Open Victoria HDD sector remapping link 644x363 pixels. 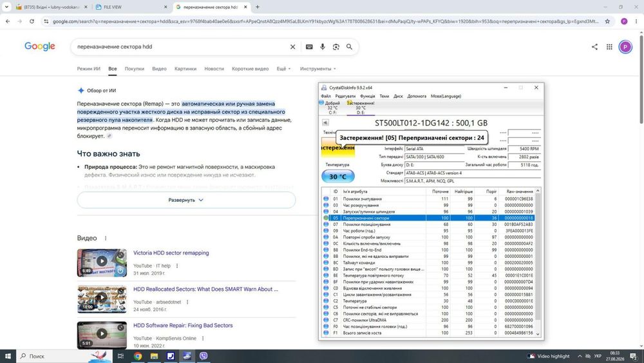click(171, 253)
